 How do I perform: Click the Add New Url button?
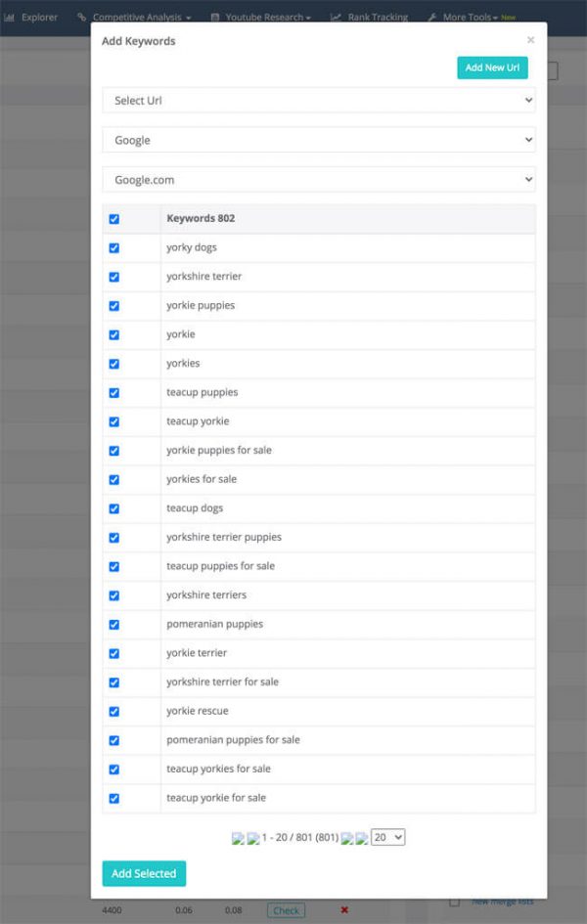click(492, 67)
